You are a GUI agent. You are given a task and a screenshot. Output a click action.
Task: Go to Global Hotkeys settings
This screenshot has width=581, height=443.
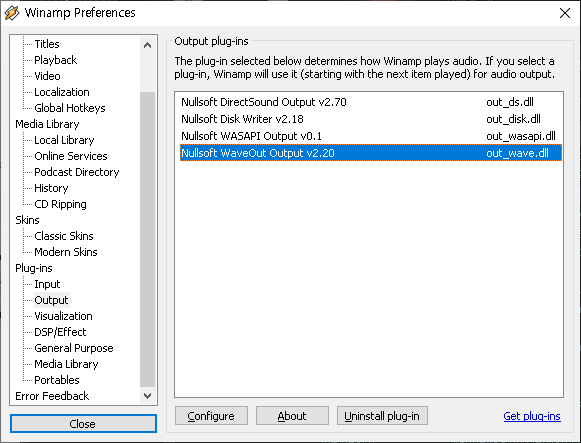[x=70, y=108]
